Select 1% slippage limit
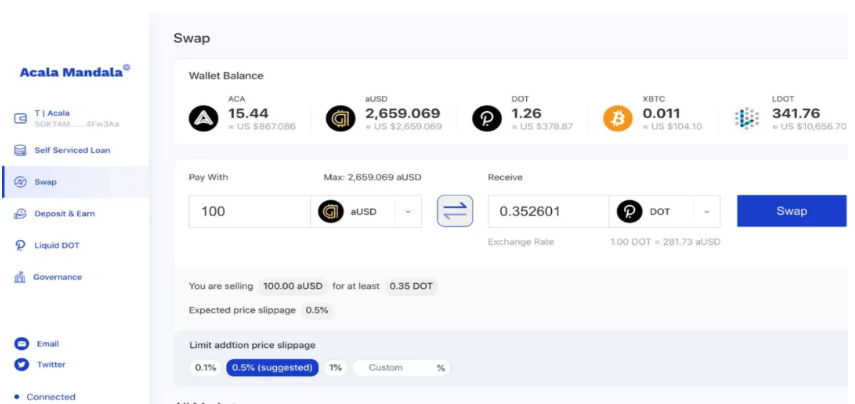 pos(335,367)
